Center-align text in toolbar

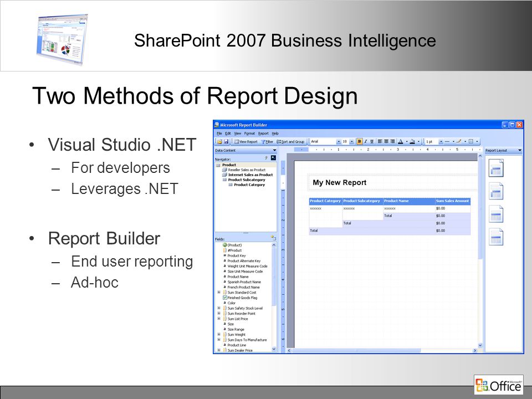386,141
